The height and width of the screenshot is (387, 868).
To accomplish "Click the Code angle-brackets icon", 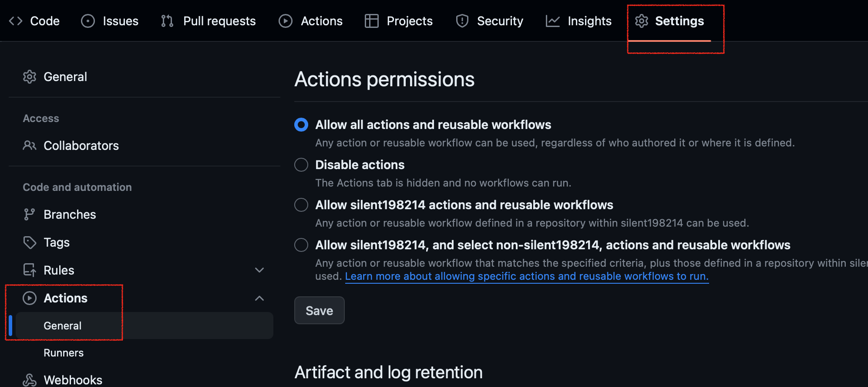I will pos(16,21).
